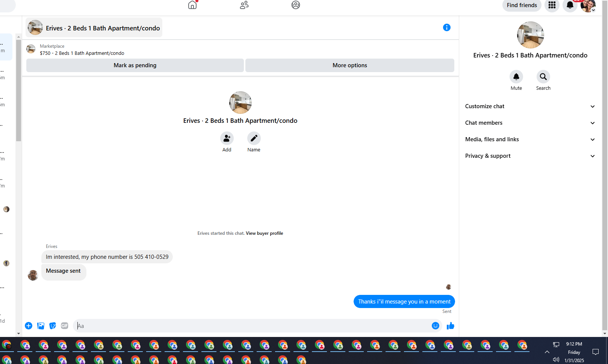Viewport: 608px width, 364px height.
Task: Choose a GIF with the GIF icon
Action: [65, 326]
